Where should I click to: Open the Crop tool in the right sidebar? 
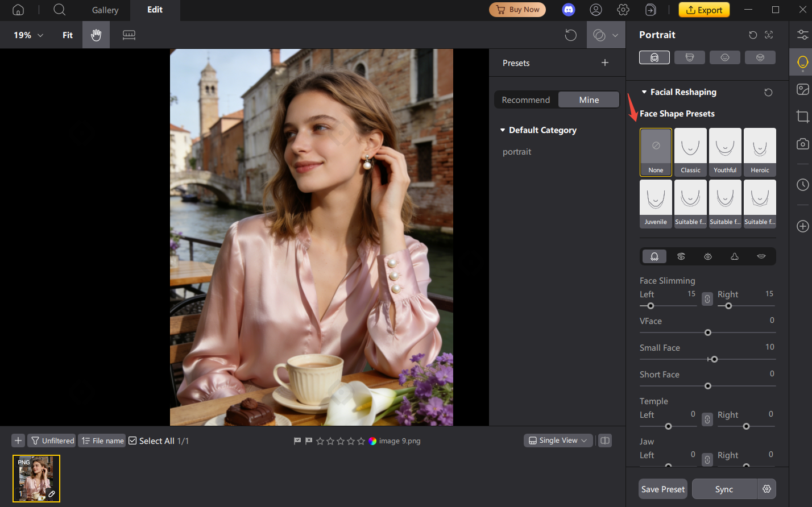click(x=802, y=116)
